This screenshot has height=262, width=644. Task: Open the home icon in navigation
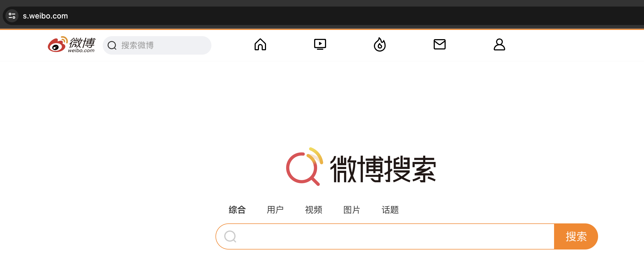tap(260, 45)
